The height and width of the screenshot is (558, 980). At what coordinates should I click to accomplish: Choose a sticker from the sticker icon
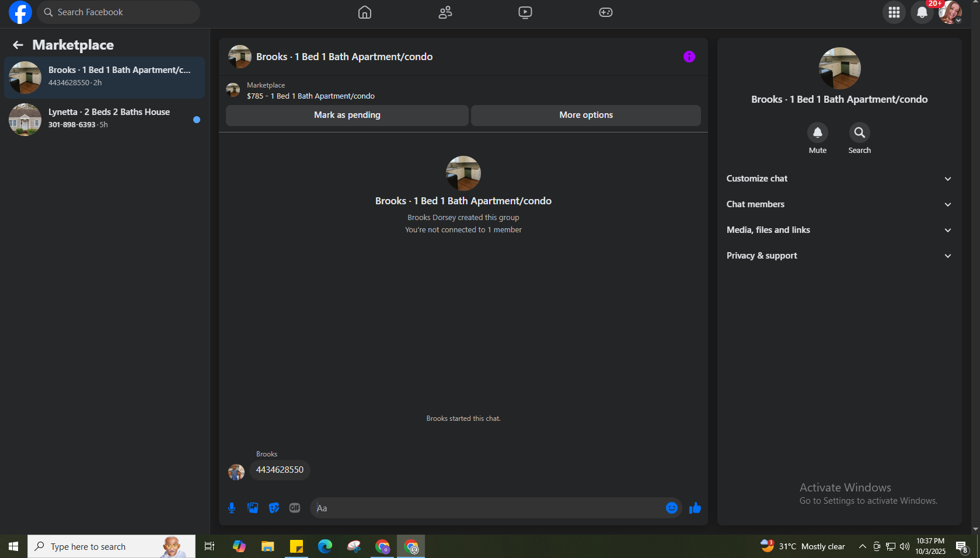pos(274,508)
